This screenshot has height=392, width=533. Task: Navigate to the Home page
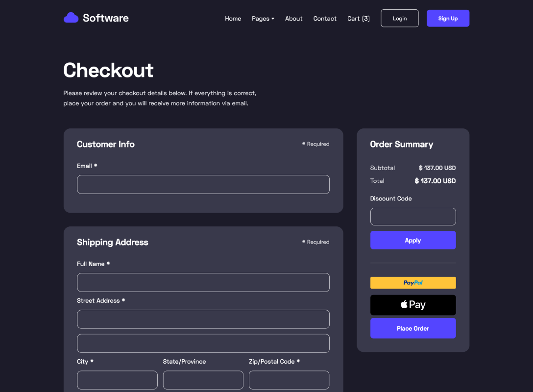233,18
